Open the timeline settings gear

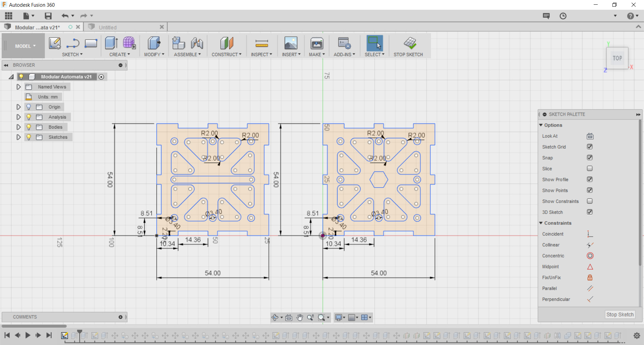pos(637,335)
